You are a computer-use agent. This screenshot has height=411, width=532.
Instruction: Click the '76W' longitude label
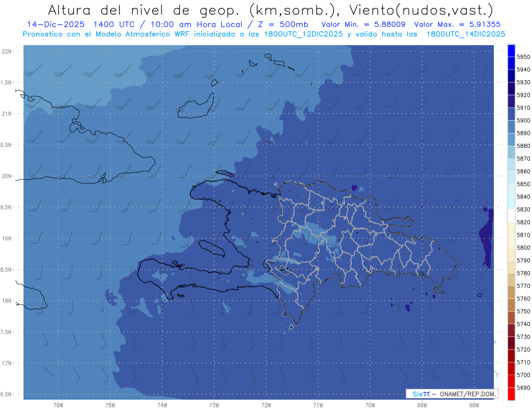(x=58, y=405)
